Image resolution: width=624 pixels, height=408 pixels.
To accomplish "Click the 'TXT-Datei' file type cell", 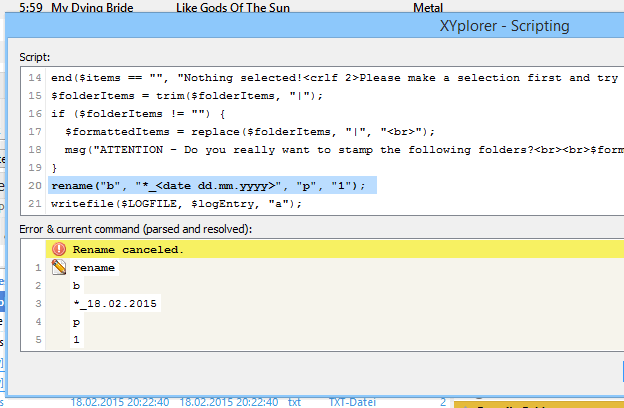I will [x=352, y=402].
